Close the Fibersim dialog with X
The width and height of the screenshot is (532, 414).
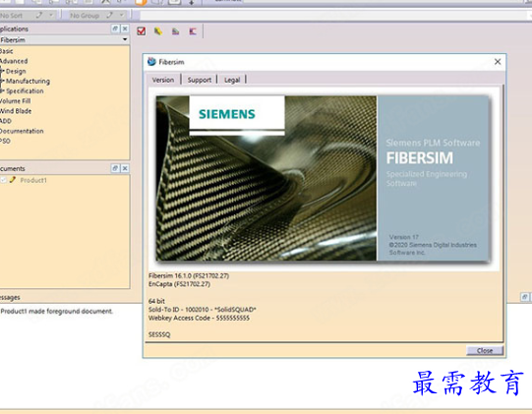tap(498, 62)
